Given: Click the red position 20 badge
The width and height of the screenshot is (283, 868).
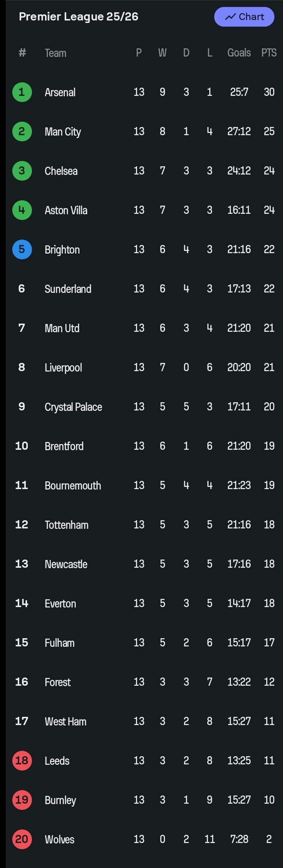Looking at the screenshot, I should click(22, 839).
